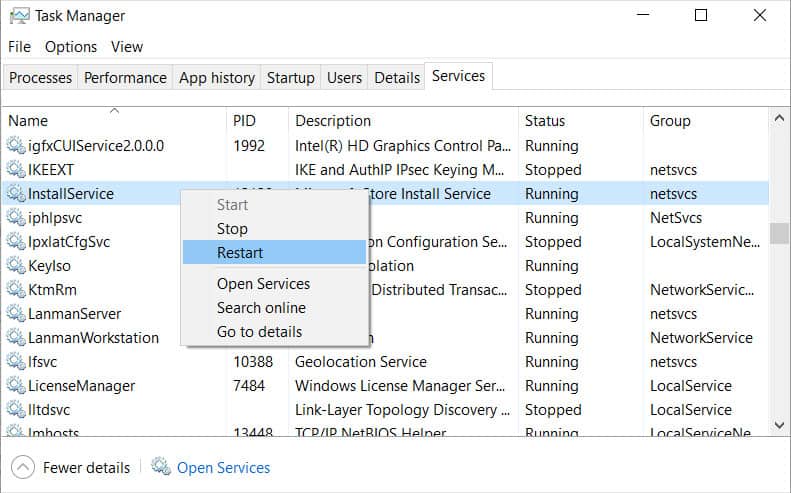The height and width of the screenshot is (493, 791).
Task: Click the Fewer details arrow icon
Action: coord(23,467)
